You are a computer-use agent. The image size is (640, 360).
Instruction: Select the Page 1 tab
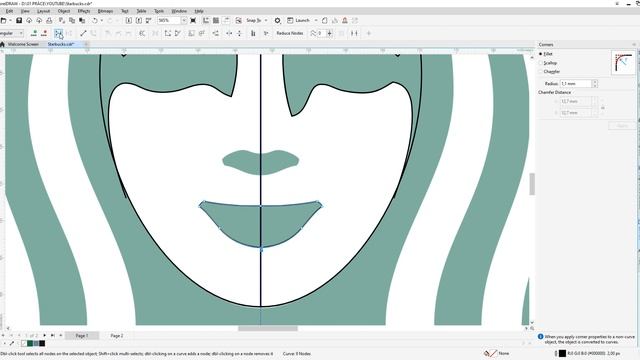pyautogui.click(x=82, y=336)
